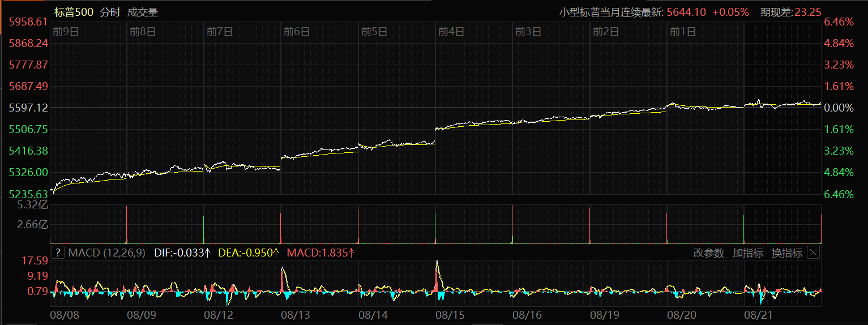
Task: Select the 前1日 day marker
Action: (x=682, y=32)
